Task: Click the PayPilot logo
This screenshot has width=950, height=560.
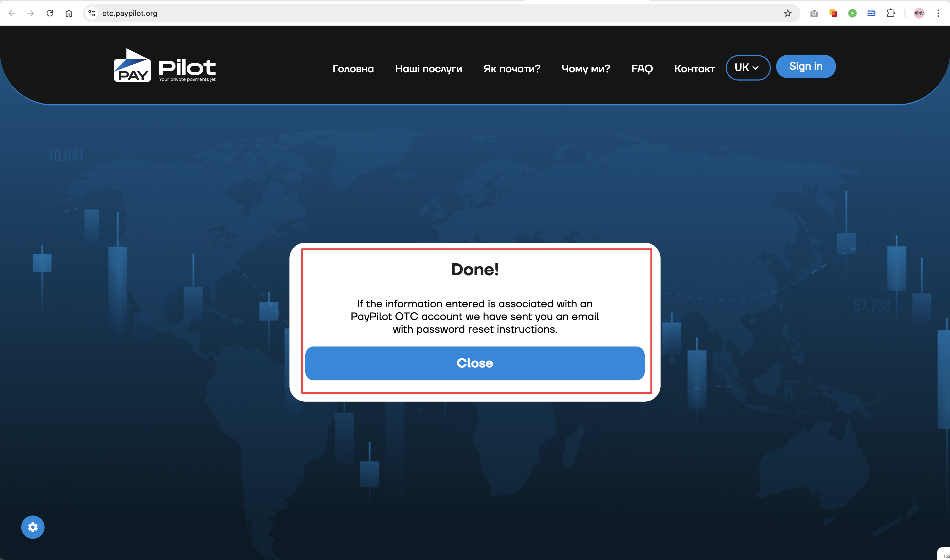Action: (x=165, y=65)
